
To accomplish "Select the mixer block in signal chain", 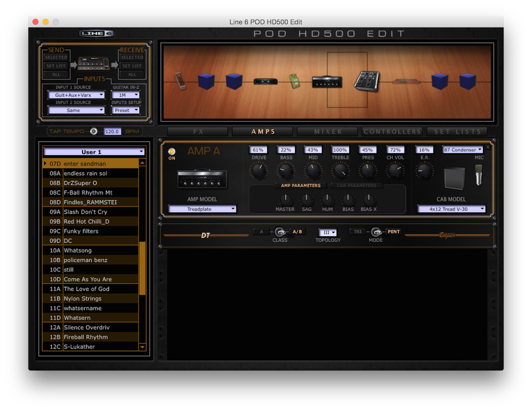I will [366, 82].
